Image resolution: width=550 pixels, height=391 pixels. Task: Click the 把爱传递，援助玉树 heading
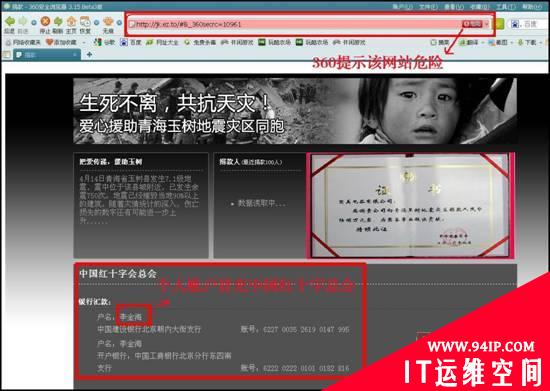pos(110,162)
